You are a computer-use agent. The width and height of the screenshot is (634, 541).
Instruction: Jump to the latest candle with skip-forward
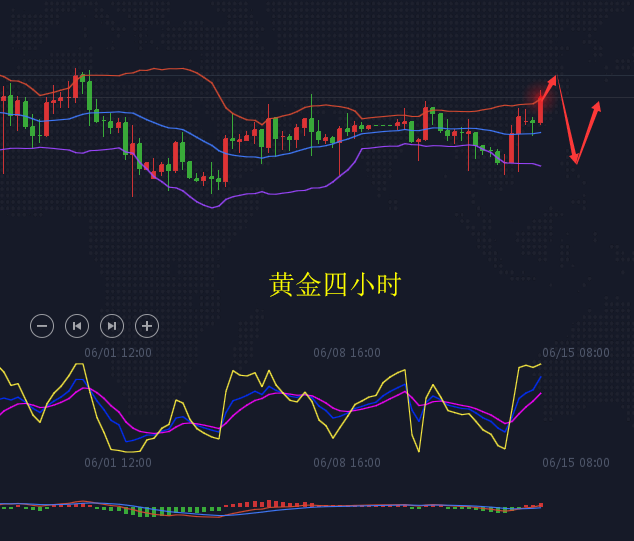pyautogui.click(x=112, y=326)
